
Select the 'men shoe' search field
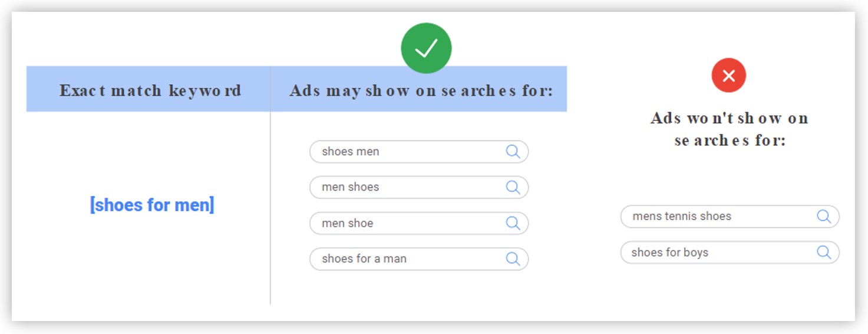419,223
